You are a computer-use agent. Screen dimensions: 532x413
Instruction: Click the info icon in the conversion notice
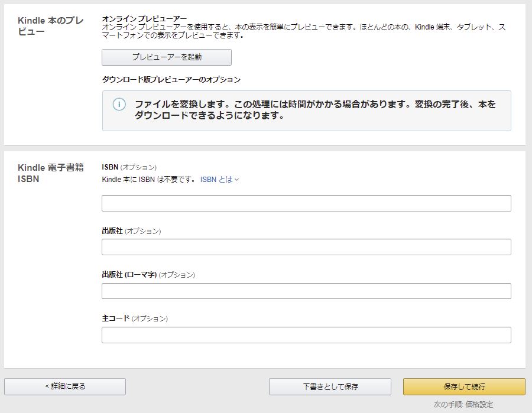tap(119, 104)
